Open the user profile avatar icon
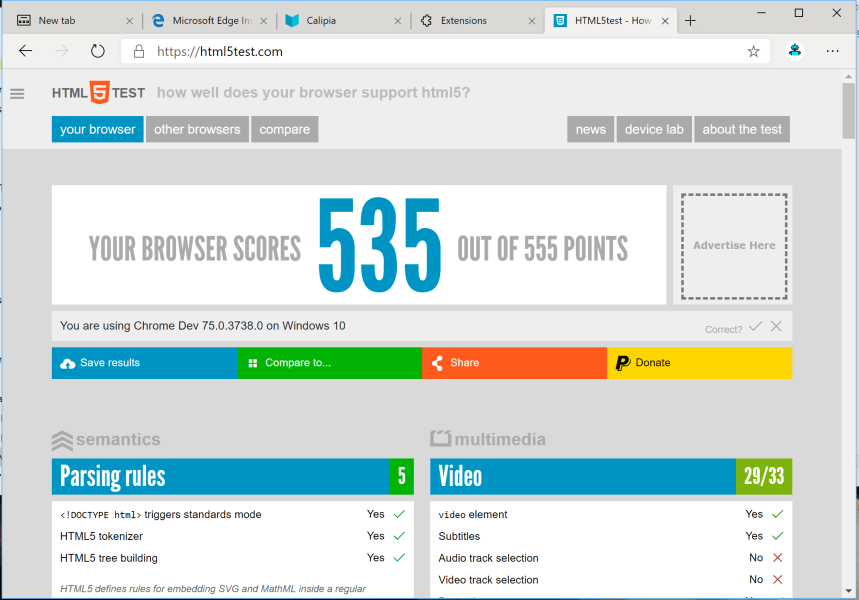The height and width of the screenshot is (600, 859). pyautogui.click(x=795, y=51)
